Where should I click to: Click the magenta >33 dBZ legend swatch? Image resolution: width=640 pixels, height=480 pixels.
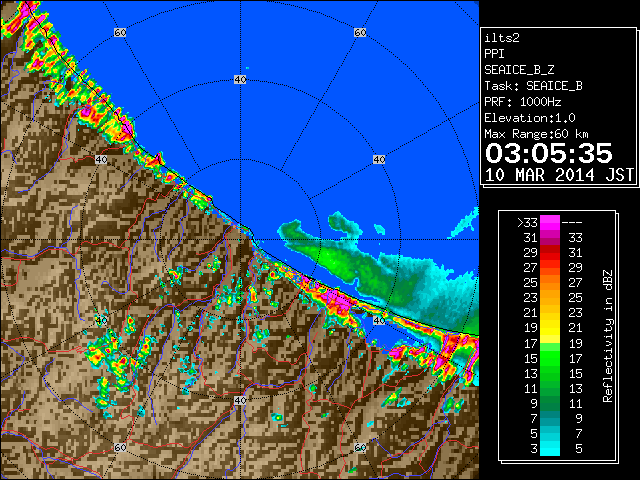pyautogui.click(x=549, y=223)
